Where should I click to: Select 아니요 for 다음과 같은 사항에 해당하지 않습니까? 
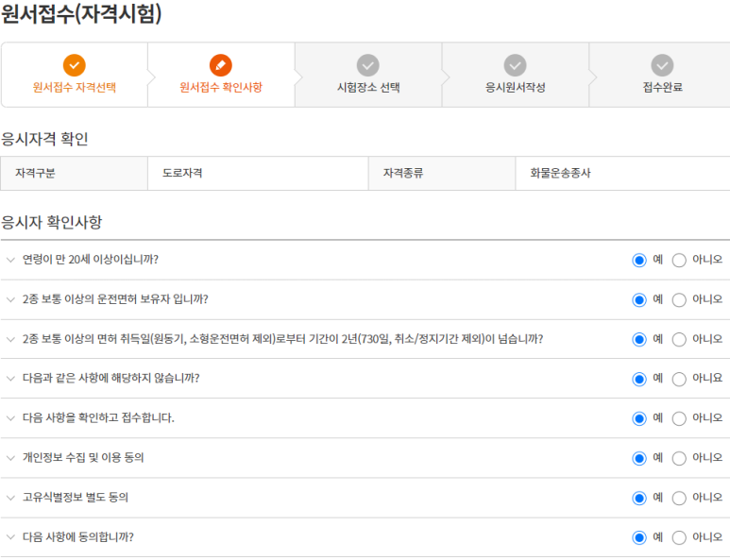click(x=679, y=379)
